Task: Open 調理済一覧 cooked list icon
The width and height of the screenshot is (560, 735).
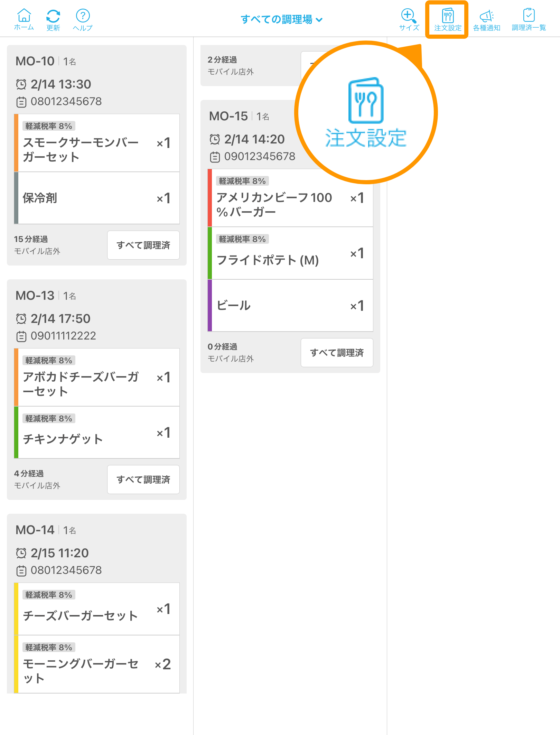Action: (529, 19)
